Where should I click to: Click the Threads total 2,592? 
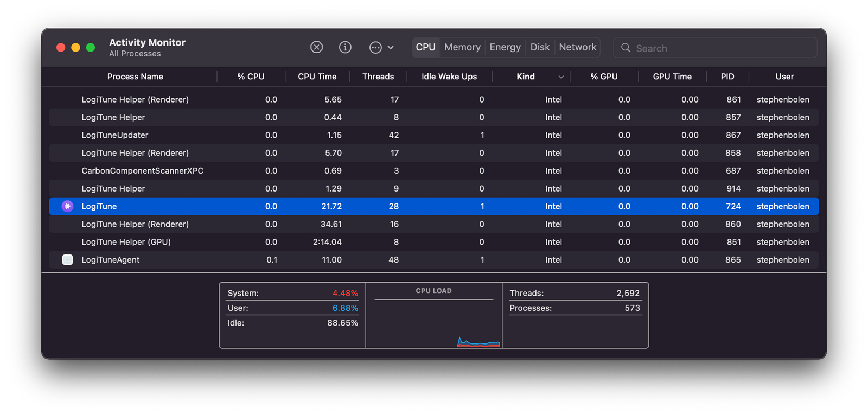(x=628, y=293)
